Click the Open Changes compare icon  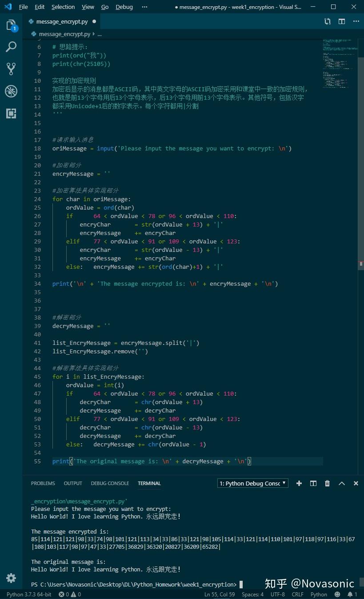coord(328,21)
